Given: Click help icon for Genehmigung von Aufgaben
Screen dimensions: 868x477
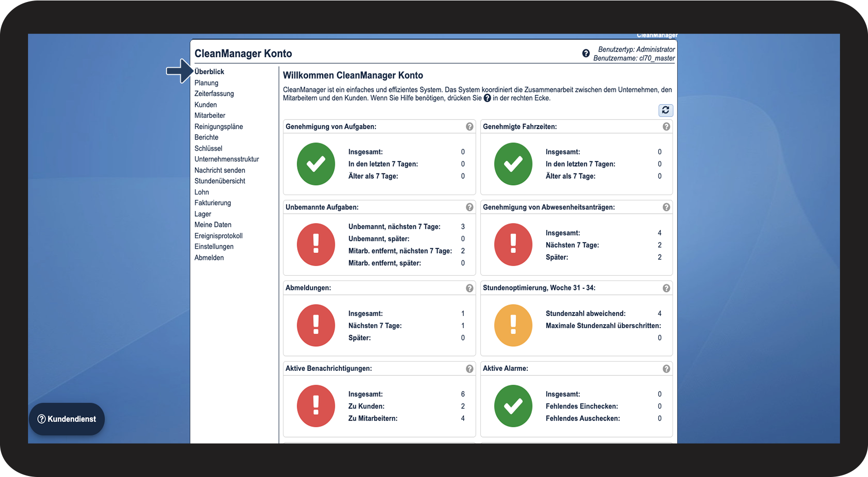Looking at the screenshot, I should [470, 127].
